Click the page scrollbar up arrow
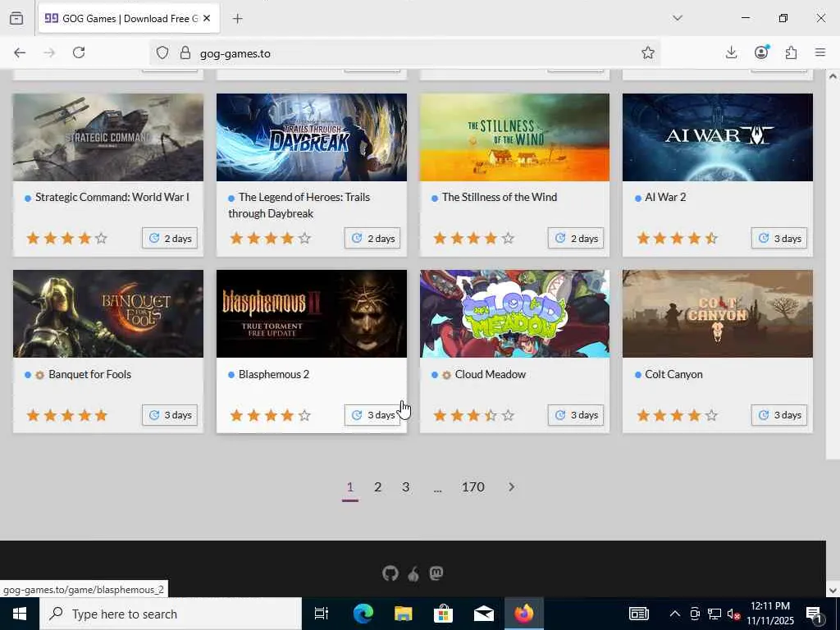Image resolution: width=840 pixels, height=630 pixels. pyautogui.click(x=833, y=76)
